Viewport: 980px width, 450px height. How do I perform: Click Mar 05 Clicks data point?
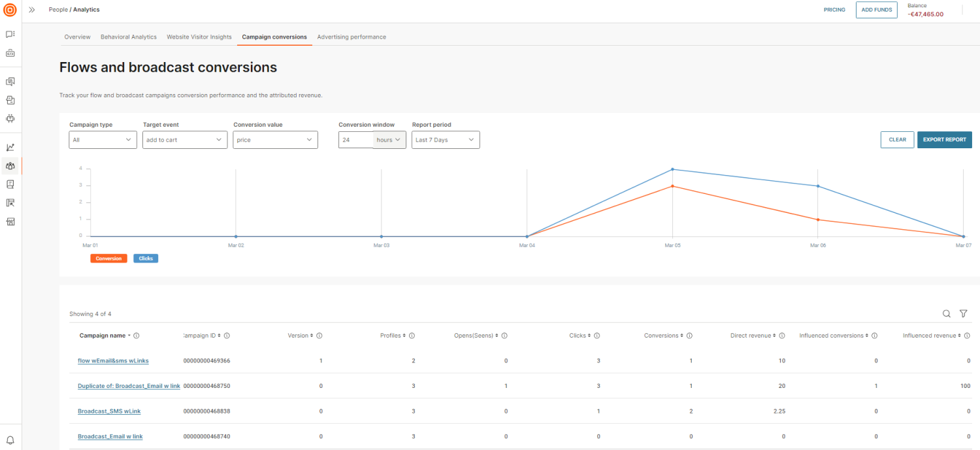coord(672,169)
